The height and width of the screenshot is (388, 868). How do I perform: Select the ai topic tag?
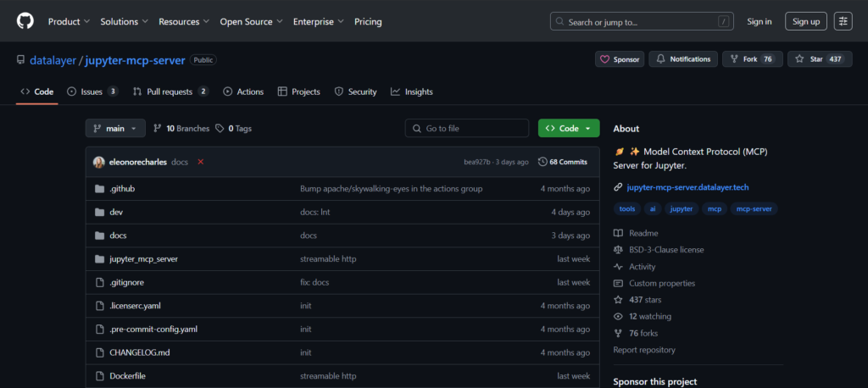pos(653,209)
